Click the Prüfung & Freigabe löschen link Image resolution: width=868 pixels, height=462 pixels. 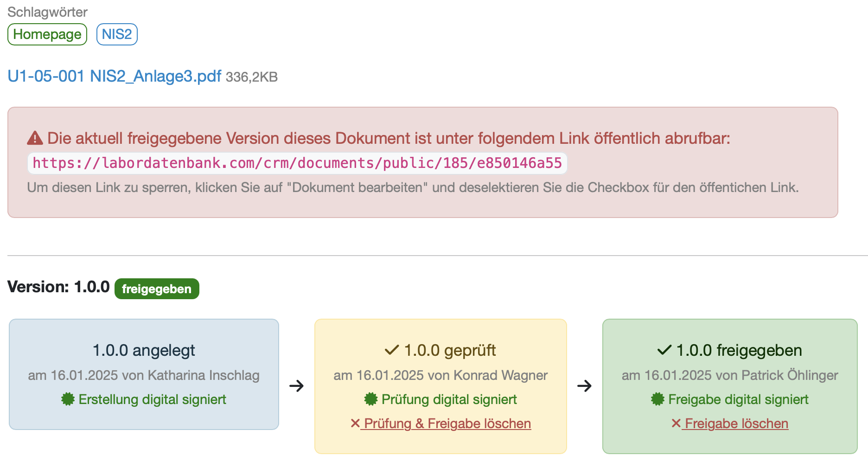point(447,423)
